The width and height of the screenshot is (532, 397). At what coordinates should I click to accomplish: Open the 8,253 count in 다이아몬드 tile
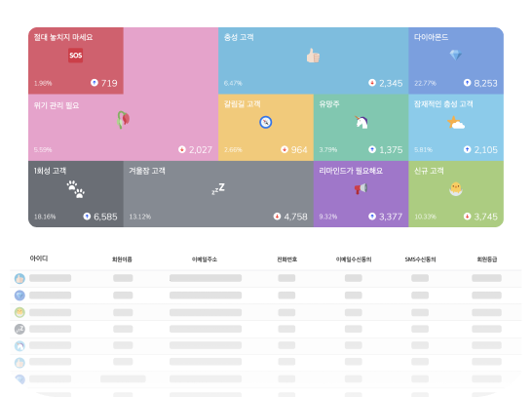[x=485, y=83]
